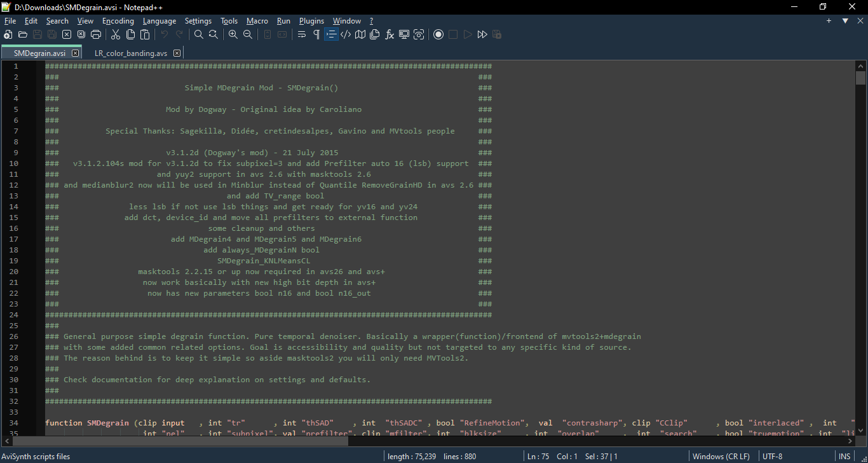
Task: Select the SMDegrain.avsi tab
Action: (39, 53)
